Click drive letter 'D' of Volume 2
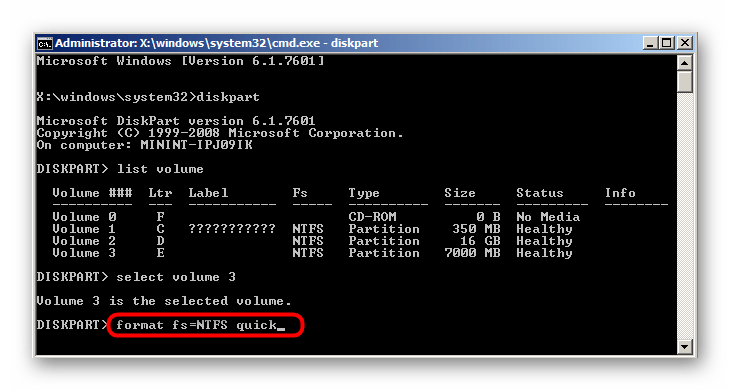The image size is (730, 390). pyautogui.click(x=160, y=241)
